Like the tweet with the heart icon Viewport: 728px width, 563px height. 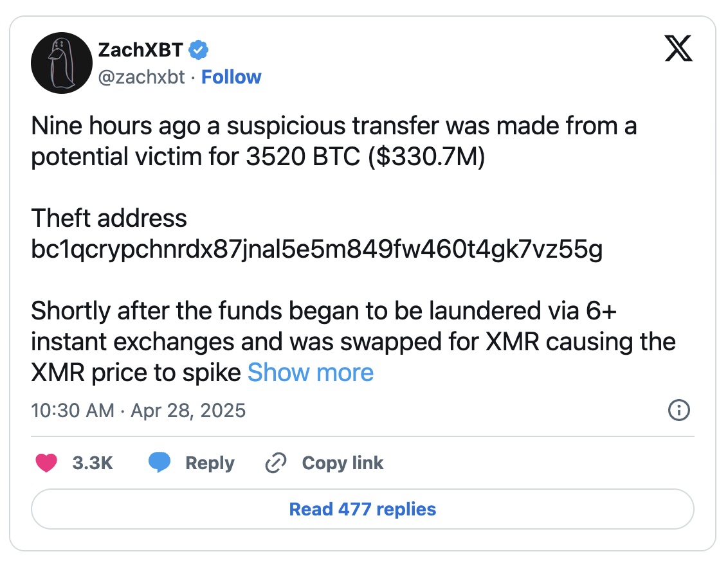pyautogui.click(x=46, y=463)
